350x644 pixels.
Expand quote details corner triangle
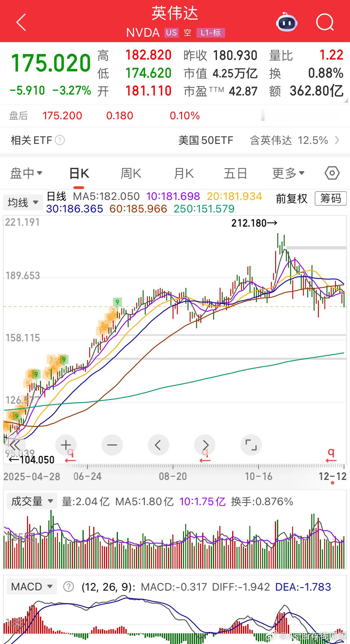[x=346, y=100]
